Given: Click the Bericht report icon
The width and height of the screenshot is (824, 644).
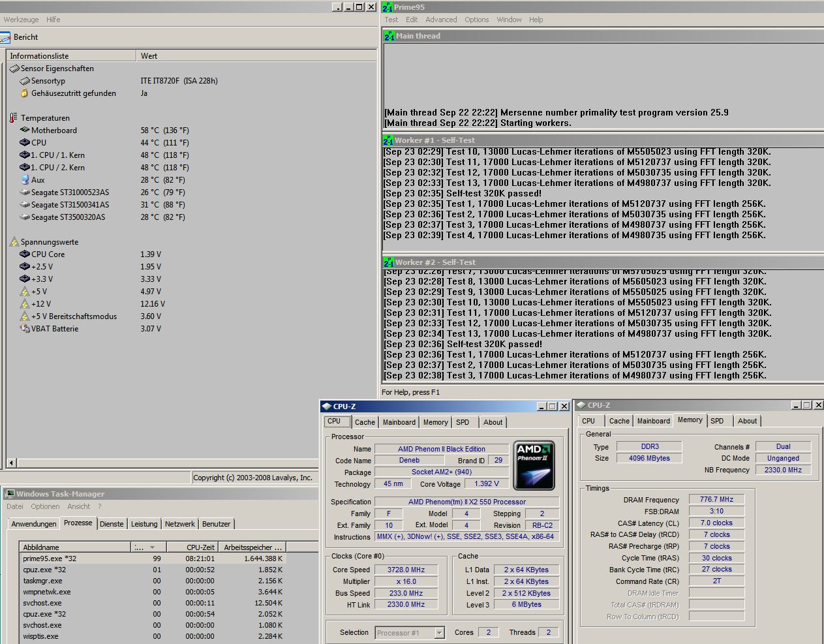Looking at the screenshot, I should coord(6,37).
